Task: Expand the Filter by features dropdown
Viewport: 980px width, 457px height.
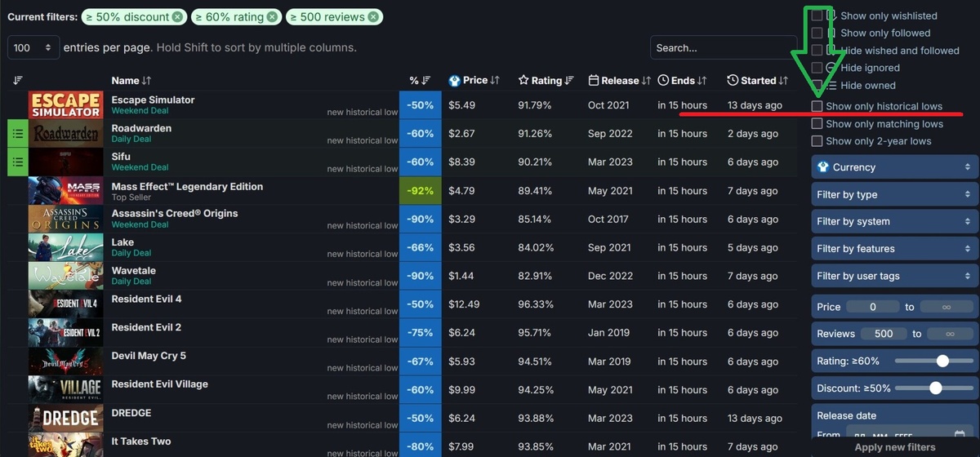Action: click(895, 248)
